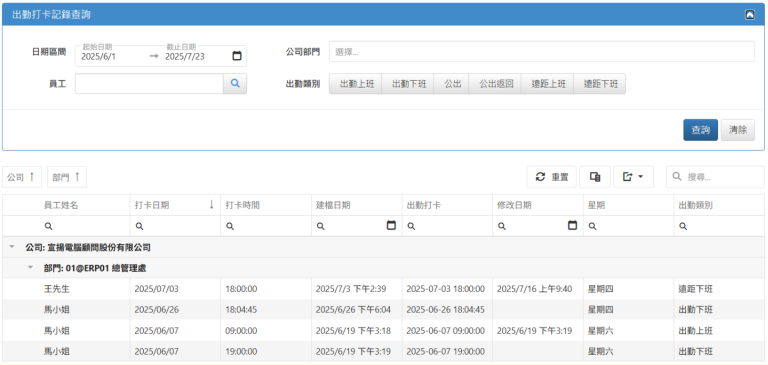The width and height of the screenshot is (768, 365).
Task: Click the 18:04:45 打卡時間 cell
Action: tap(266, 310)
